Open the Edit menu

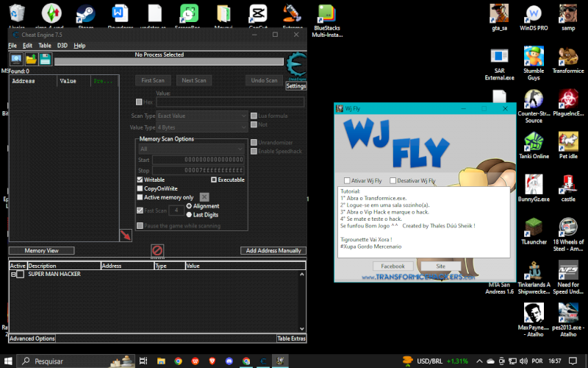27,46
